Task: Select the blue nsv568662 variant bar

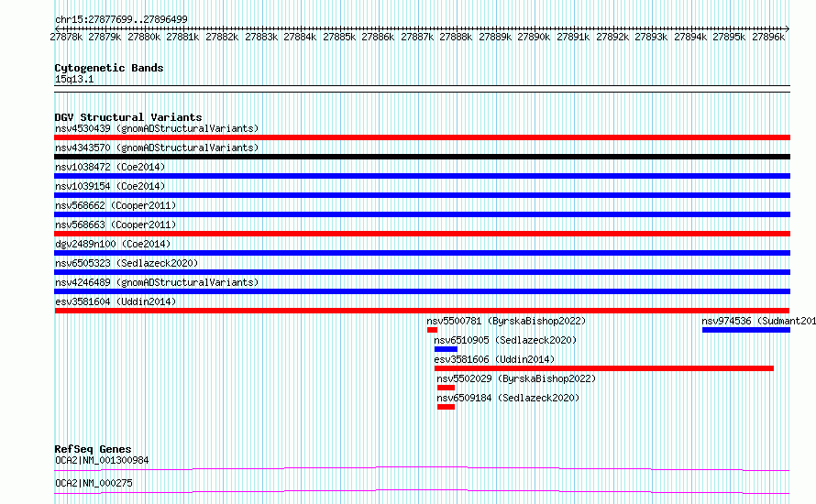Action: [422, 214]
